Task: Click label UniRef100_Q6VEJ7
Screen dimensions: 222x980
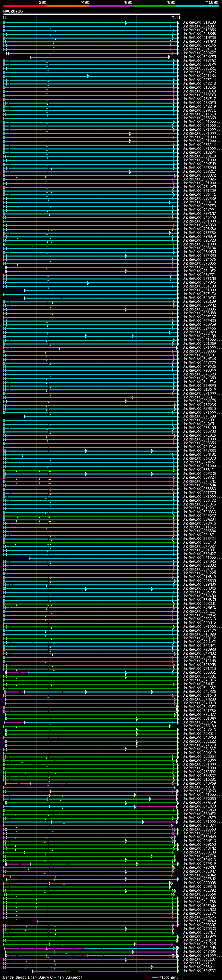Action: pyautogui.click(x=199, y=99)
